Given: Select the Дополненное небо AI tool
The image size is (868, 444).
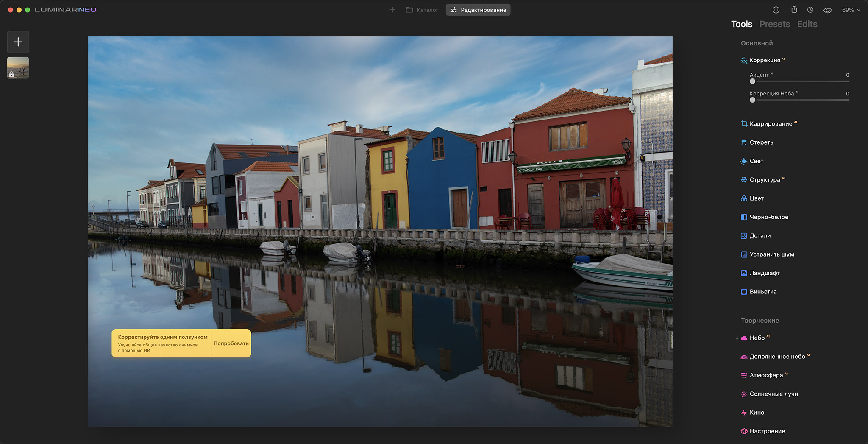Looking at the screenshot, I should point(777,356).
